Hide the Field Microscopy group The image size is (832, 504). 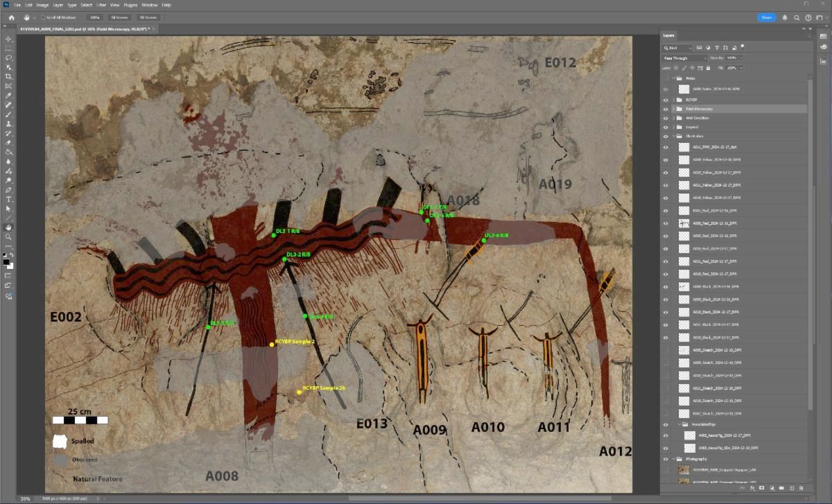coord(666,109)
